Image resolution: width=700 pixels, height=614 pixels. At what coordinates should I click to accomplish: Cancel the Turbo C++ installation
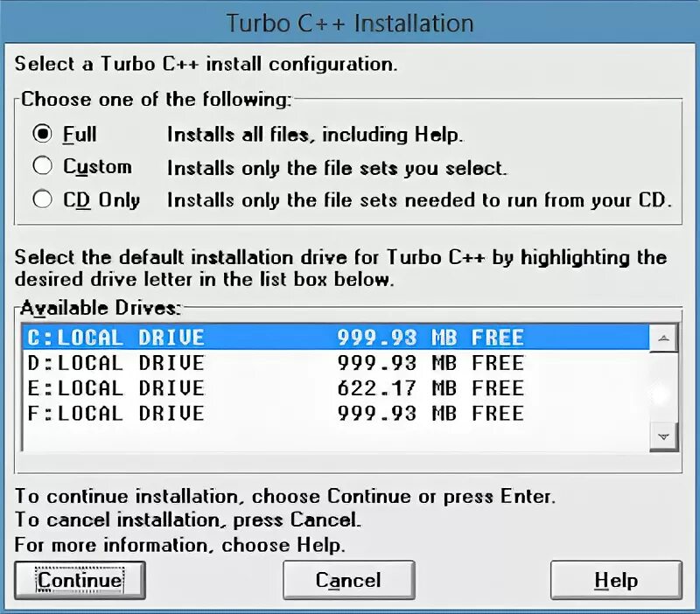(348, 580)
